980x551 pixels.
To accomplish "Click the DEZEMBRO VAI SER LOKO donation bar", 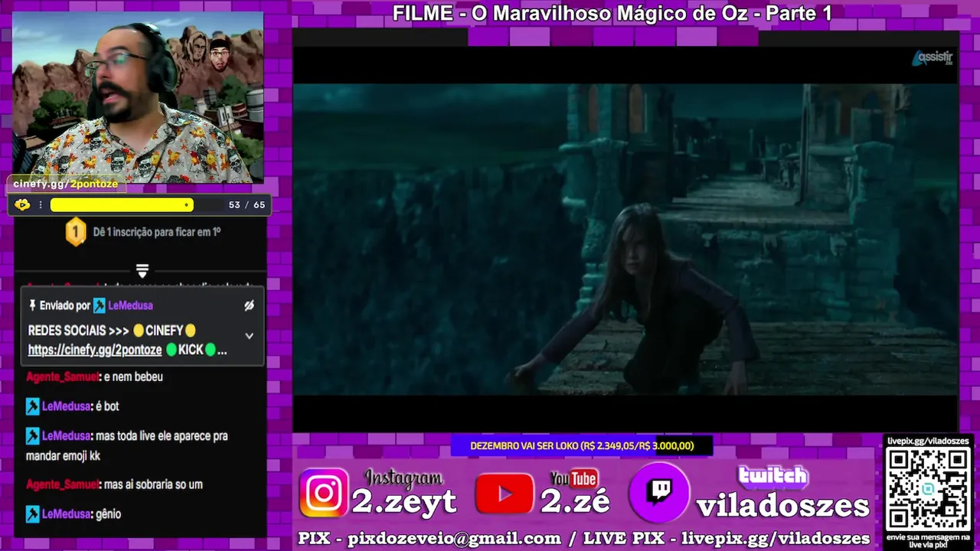I will tap(582, 445).
